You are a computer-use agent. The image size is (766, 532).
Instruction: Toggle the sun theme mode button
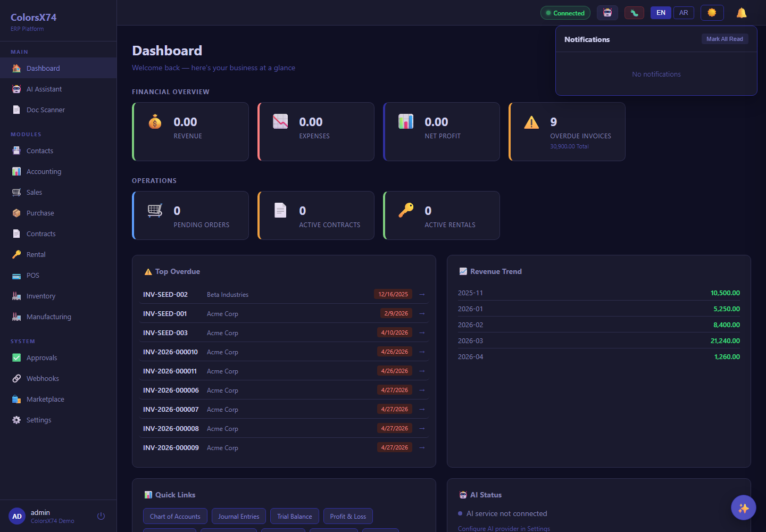712,13
